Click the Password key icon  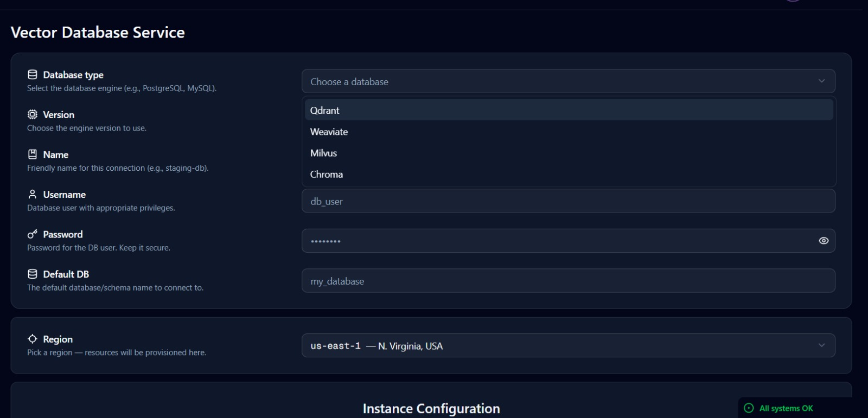(x=33, y=234)
